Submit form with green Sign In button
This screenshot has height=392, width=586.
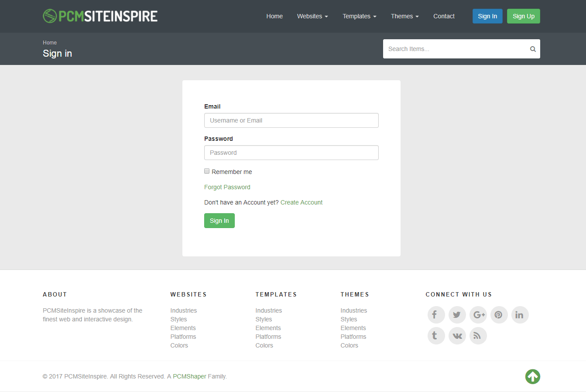(x=219, y=221)
